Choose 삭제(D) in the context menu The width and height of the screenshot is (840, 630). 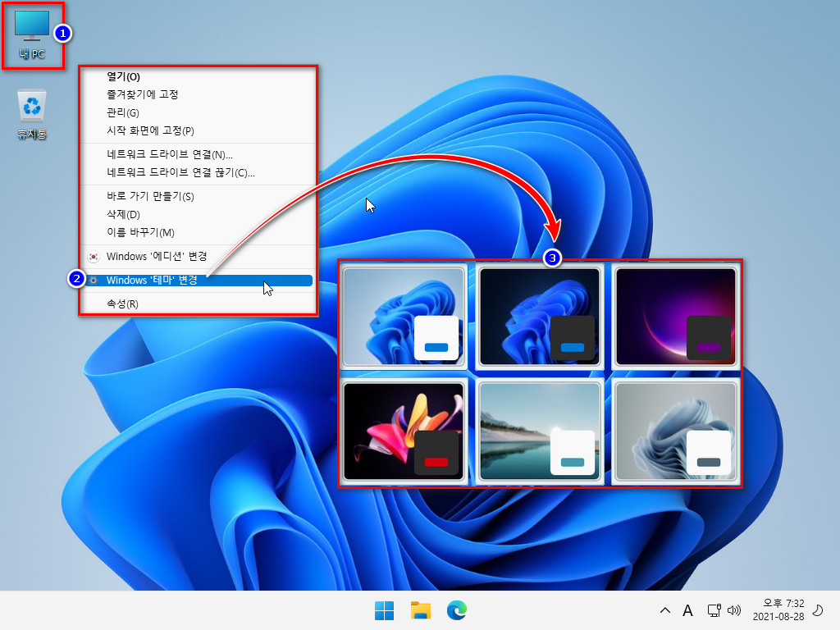(x=198, y=214)
